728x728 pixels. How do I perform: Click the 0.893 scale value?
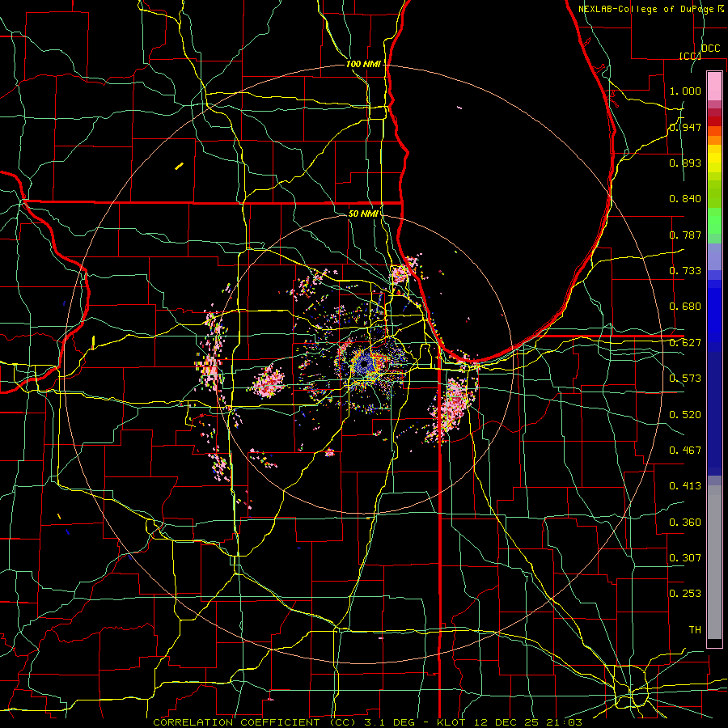click(x=685, y=163)
